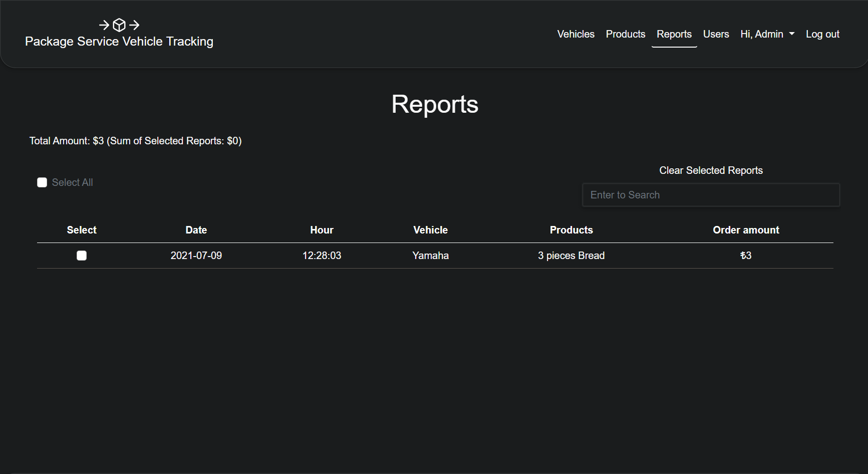Click Clear Selected Reports
The width and height of the screenshot is (868, 474).
coord(711,170)
